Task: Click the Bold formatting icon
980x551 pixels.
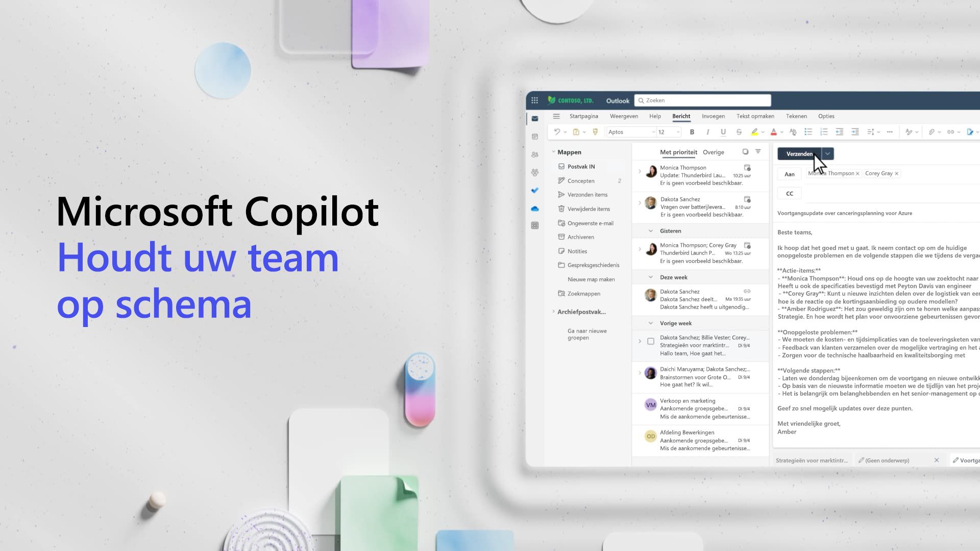Action: coord(693,132)
